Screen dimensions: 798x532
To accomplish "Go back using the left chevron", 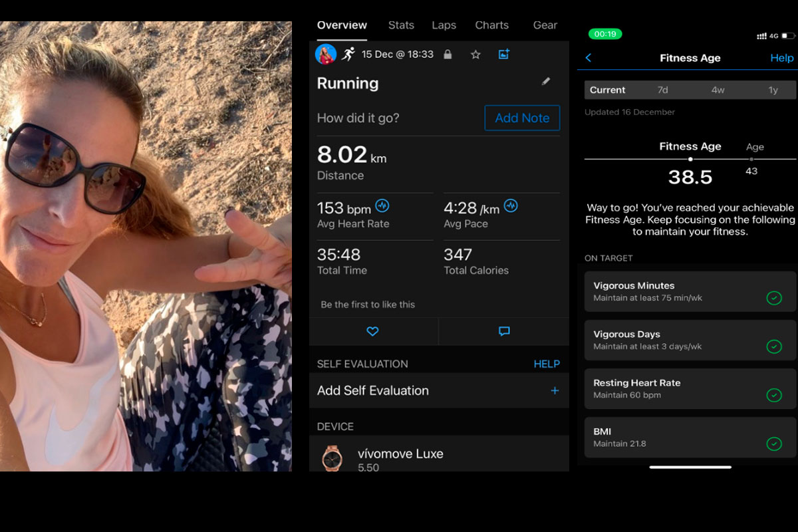I will 589,58.
